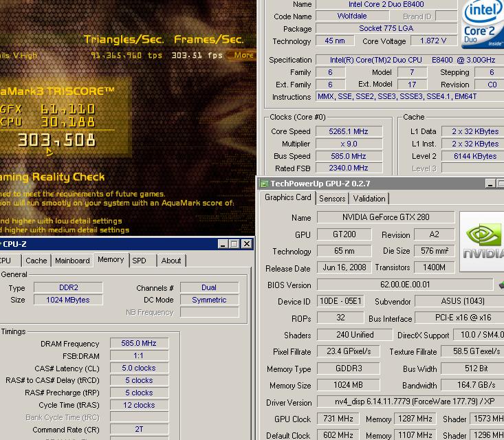Click the memory Type value DDR2
Viewport: 504px width, 440px height.
(x=69, y=287)
